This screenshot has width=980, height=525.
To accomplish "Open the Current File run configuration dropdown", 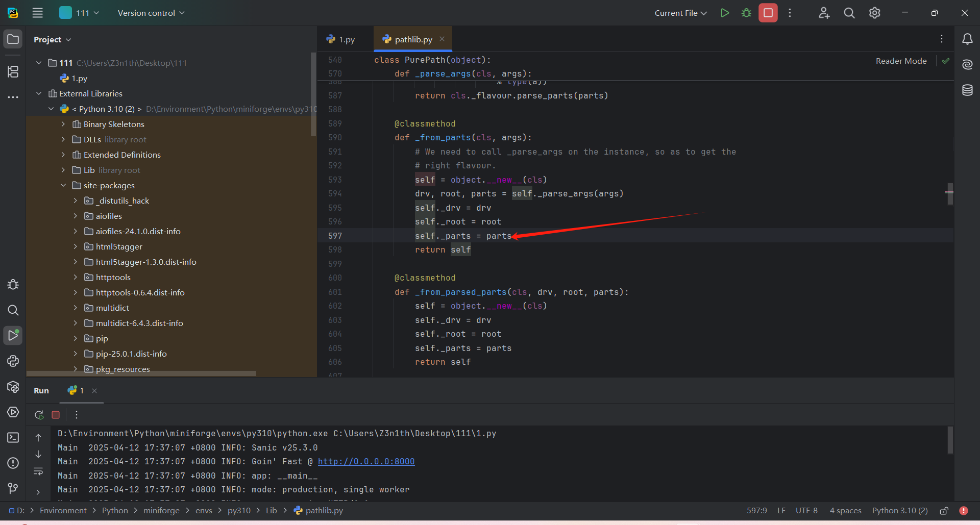I will pyautogui.click(x=680, y=13).
